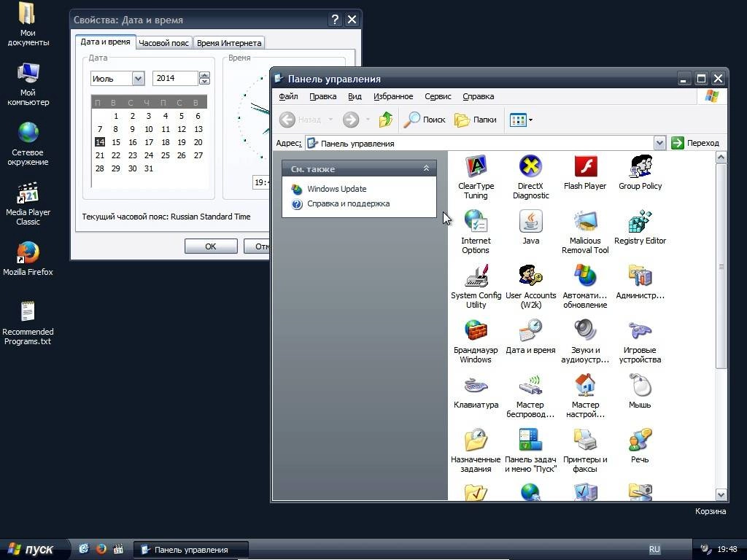This screenshot has width=747, height=560.
Task: Open Internet Options applet
Action: pos(476,232)
